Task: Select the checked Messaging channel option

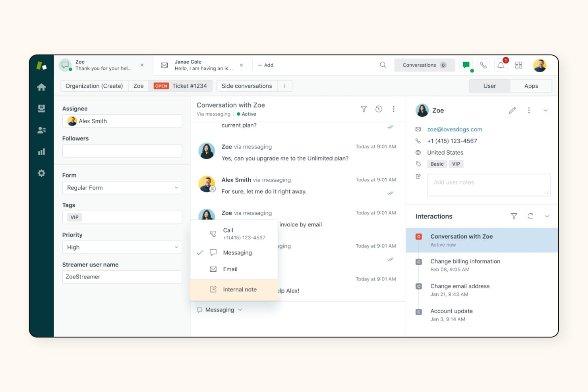Action: pos(237,253)
